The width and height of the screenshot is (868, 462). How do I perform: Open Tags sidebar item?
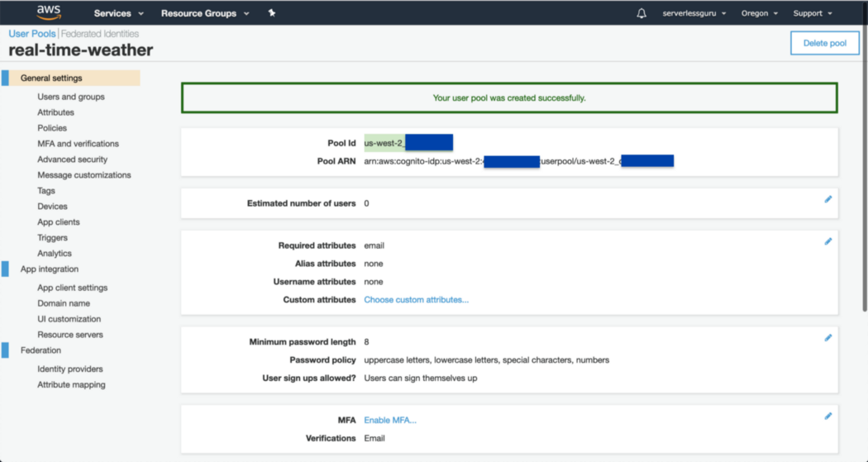point(46,190)
